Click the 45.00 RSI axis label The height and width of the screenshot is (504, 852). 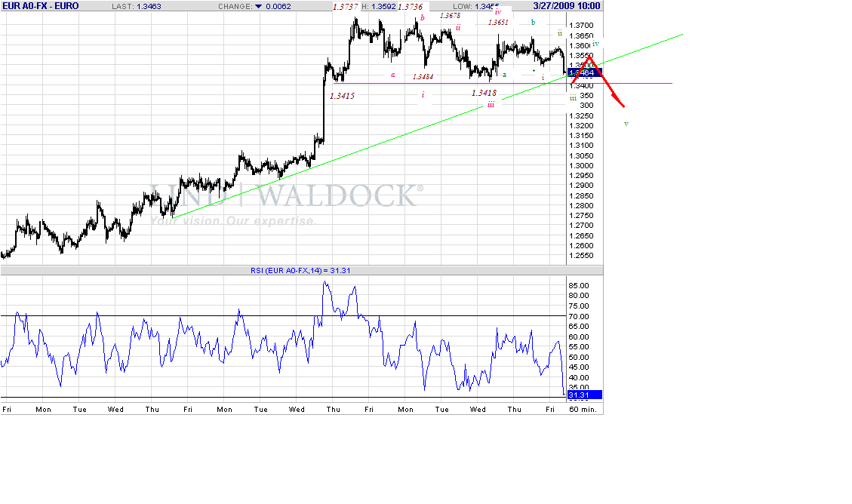point(579,367)
